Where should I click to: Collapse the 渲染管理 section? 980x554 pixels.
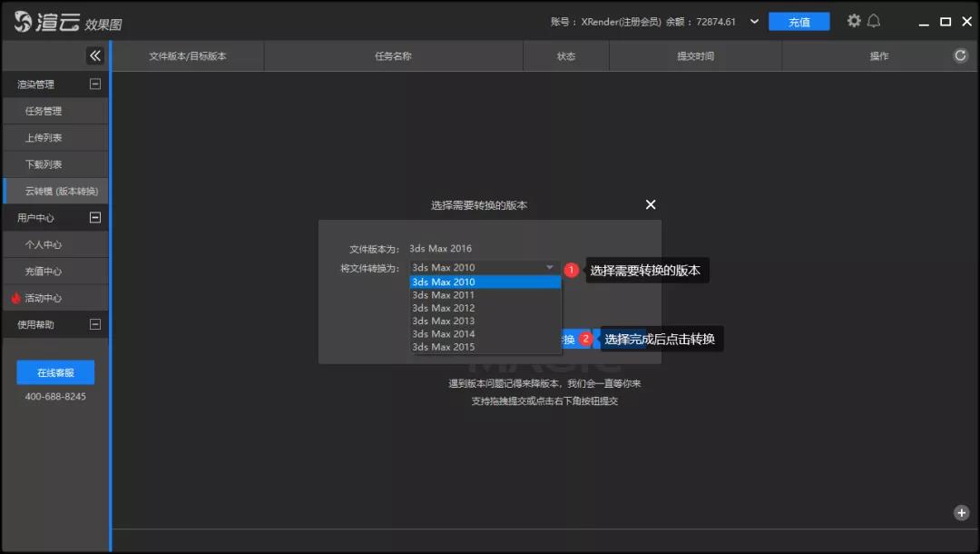coord(94,84)
